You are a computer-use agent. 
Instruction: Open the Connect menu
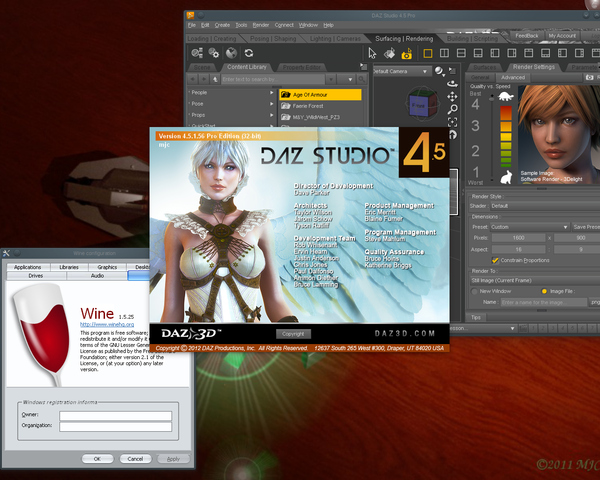tap(284, 25)
